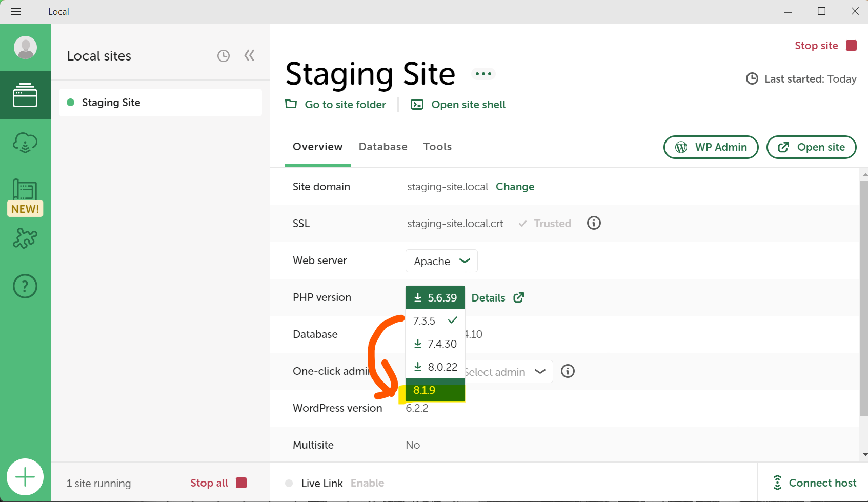Viewport: 868px width, 502px height.
Task: Click Change next to site domain
Action: pos(515,187)
